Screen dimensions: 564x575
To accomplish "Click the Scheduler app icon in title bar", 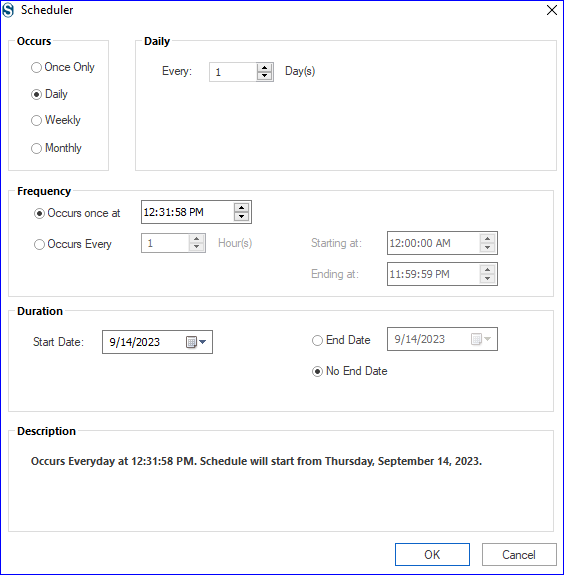I will tap(8, 10).
